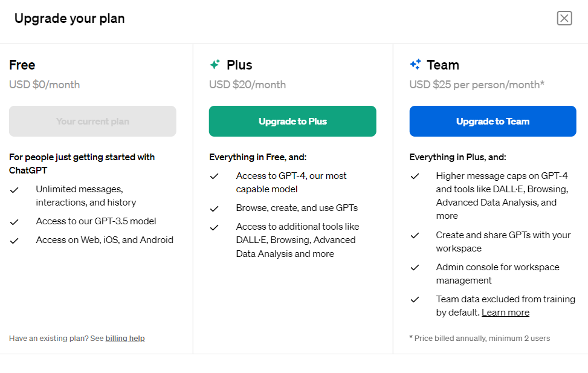Select the Team plan title text
This screenshot has height=373, width=588.
point(443,65)
